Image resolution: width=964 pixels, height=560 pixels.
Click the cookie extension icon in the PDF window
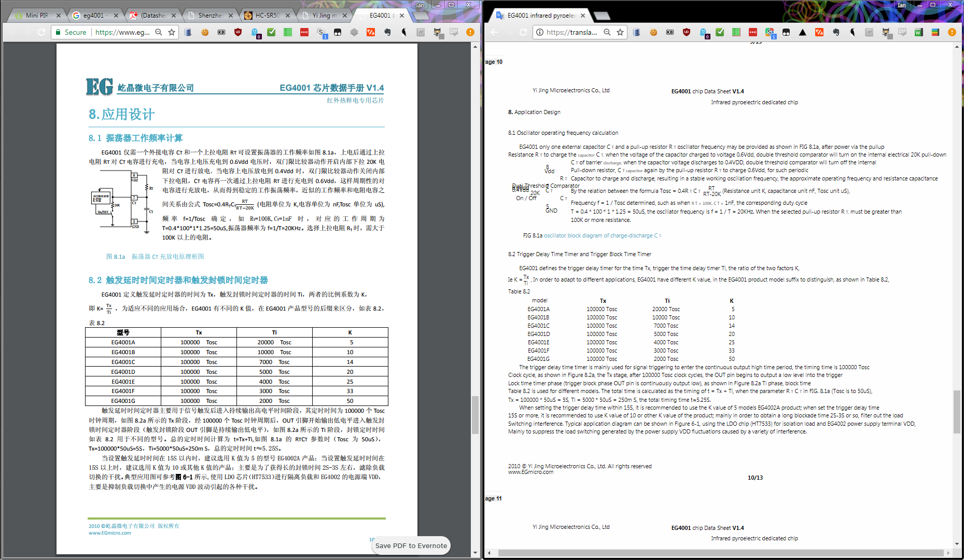click(205, 32)
